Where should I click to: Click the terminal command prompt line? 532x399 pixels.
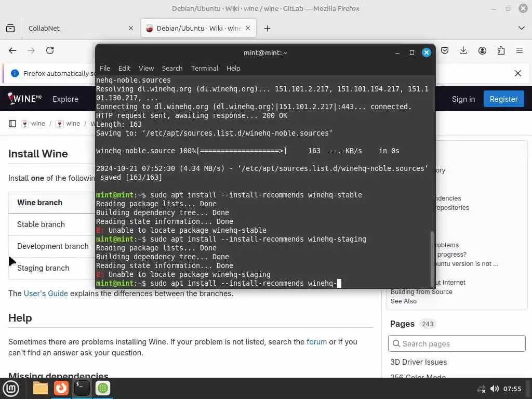(x=219, y=283)
